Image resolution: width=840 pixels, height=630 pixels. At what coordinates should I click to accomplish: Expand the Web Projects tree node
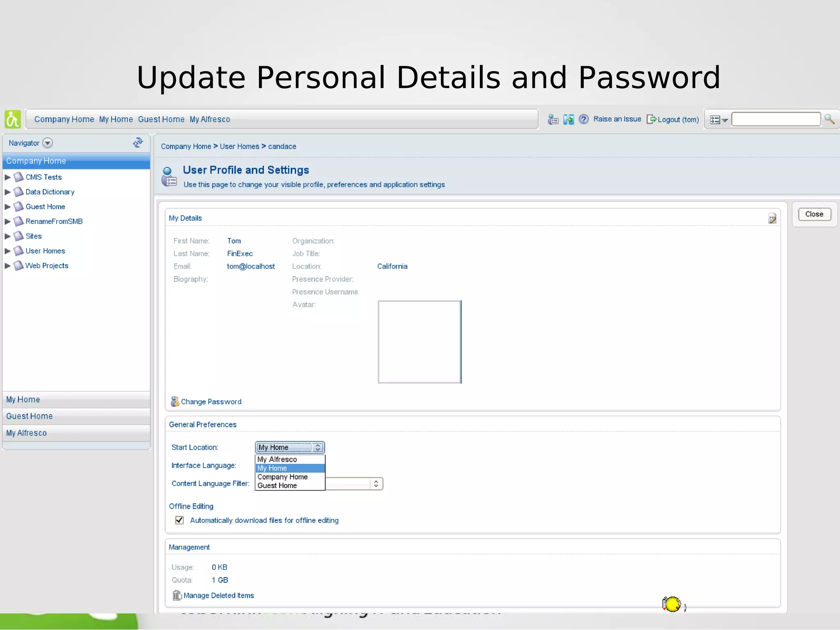click(7, 266)
